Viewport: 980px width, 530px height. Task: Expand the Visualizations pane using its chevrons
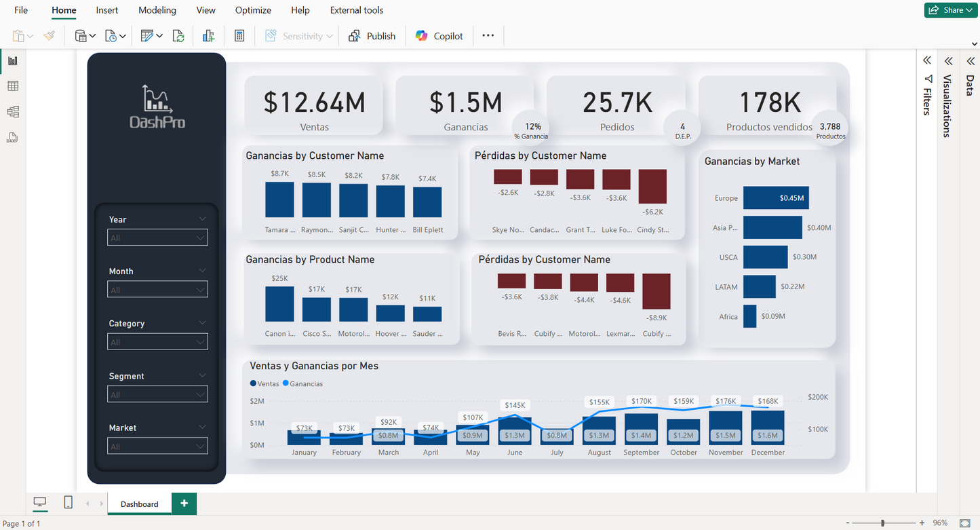pyautogui.click(x=948, y=60)
